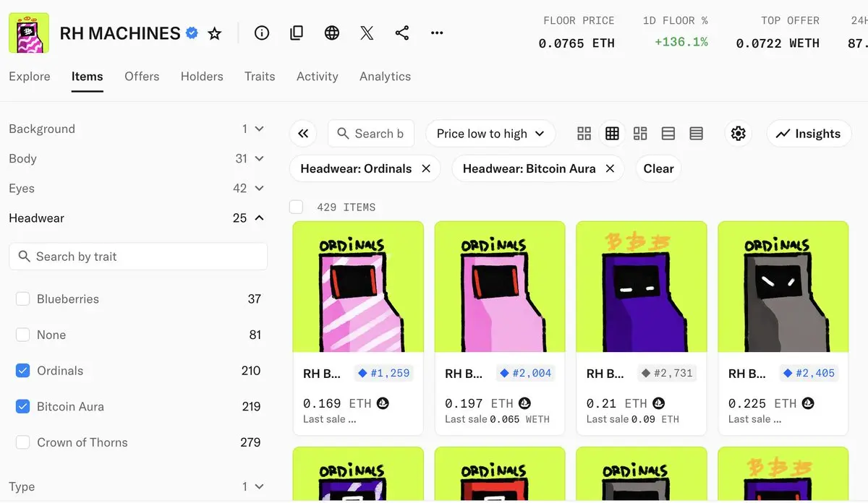Expand the Type filter section
868x503 pixels.
click(137, 486)
